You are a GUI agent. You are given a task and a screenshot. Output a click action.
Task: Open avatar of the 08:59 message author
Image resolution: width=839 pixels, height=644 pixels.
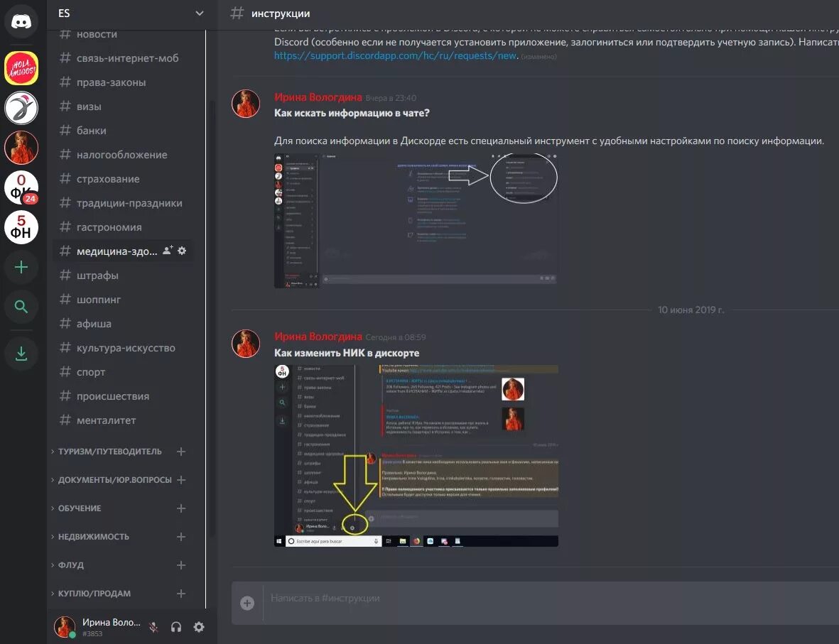246,344
